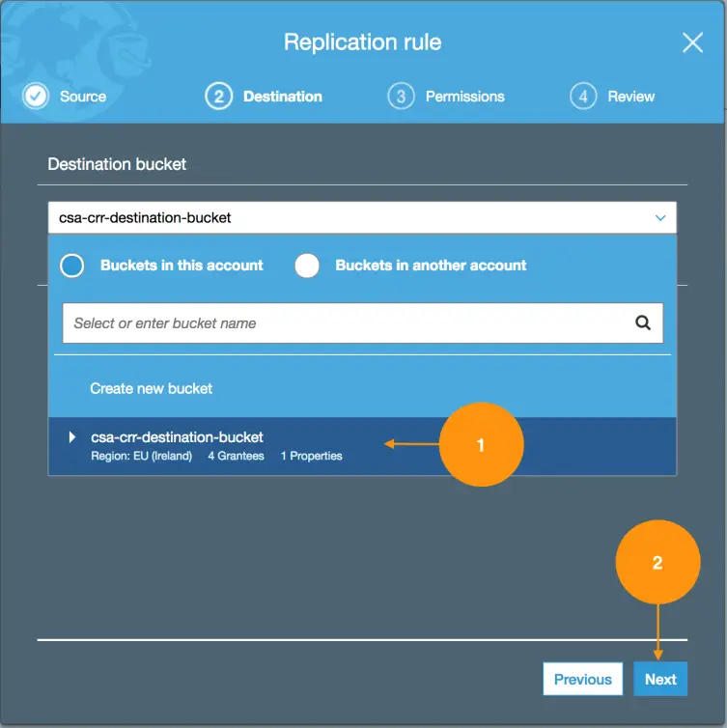Open the destination bucket dropdown chevron
The image size is (727, 728).
coord(660,218)
